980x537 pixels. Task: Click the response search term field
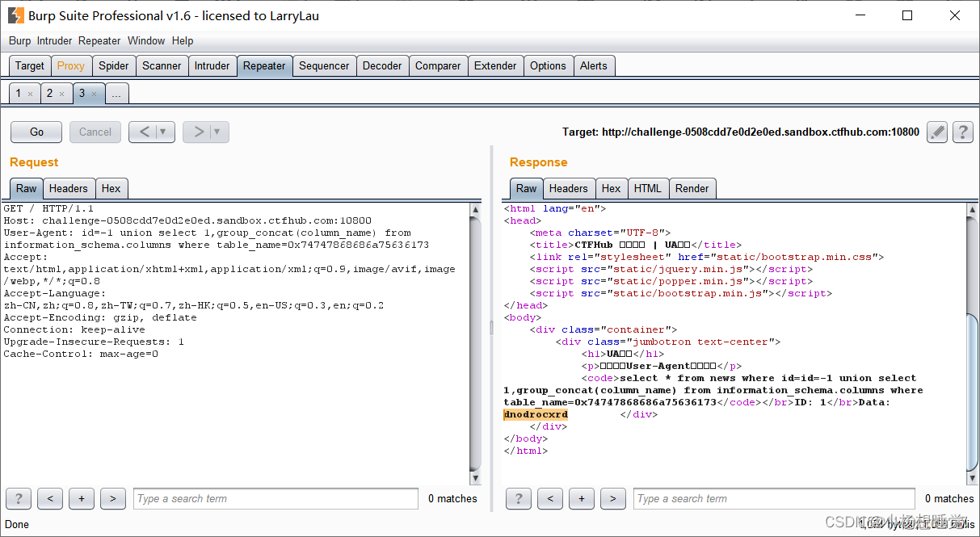(x=775, y=498)
